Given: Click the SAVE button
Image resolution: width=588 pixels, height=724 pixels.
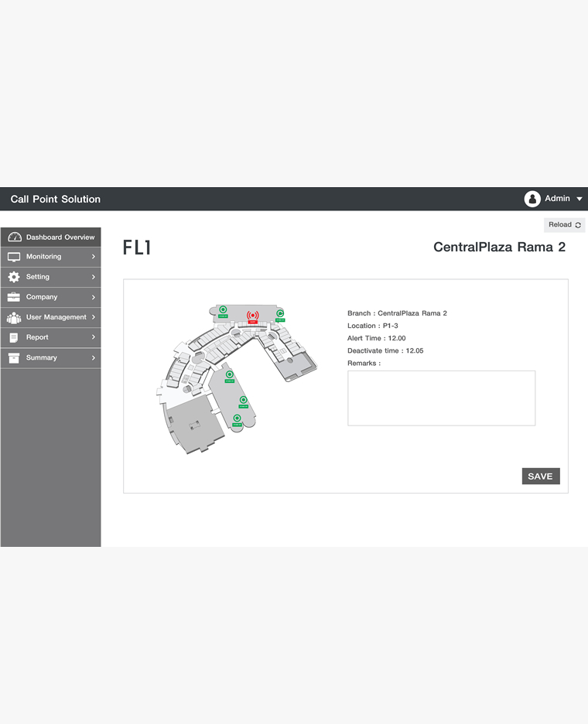Looking at the screenshot, I should (541, 476).
